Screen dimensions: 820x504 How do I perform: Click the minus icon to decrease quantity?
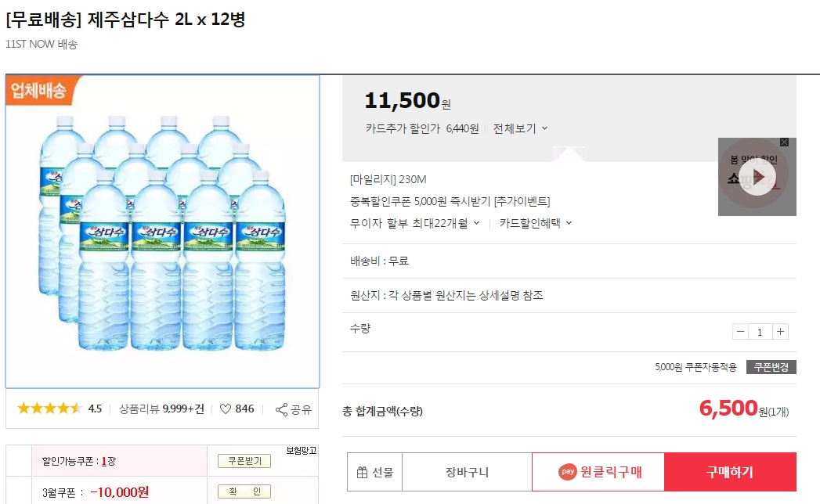pos(739,331)
